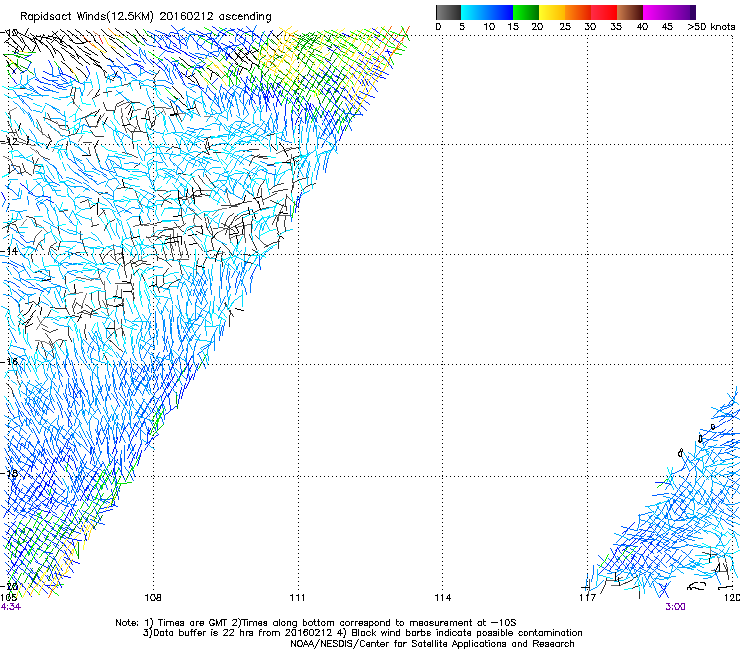Screen dimensions: 740x650
Task: Click the cyan legend segment near 5 knots
Action: [x=473, y=12]
